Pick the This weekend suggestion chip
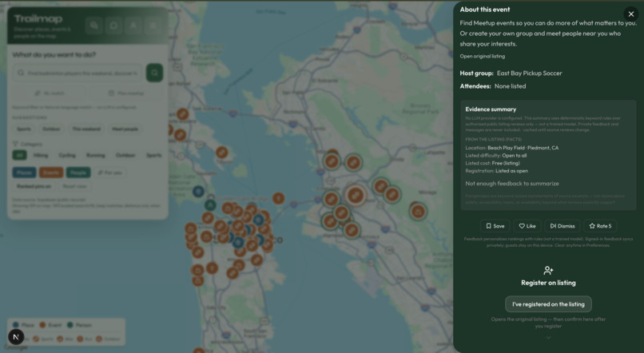 point(86,129)
